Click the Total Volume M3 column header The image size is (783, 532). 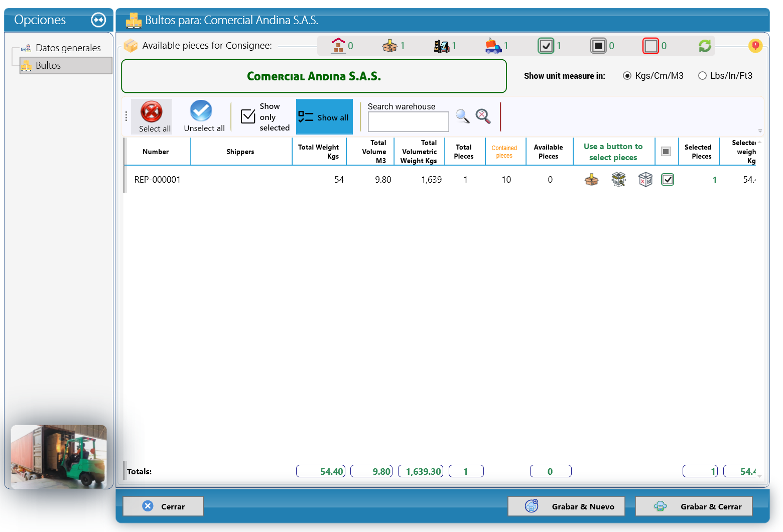tap(370, 152)
